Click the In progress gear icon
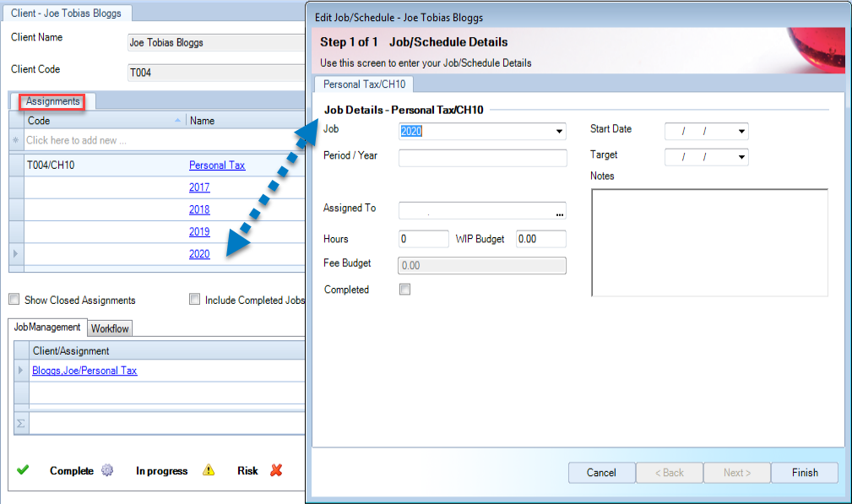852x504 pixels. 107,470
